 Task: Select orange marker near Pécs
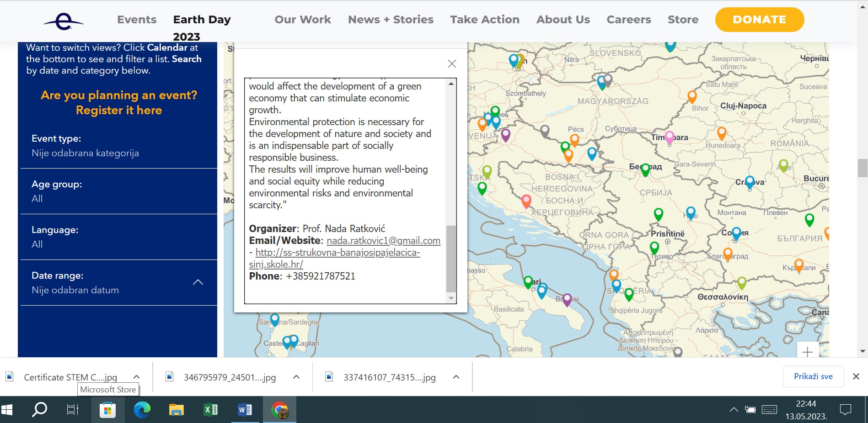pyautogui.click(x=574, y=140)
